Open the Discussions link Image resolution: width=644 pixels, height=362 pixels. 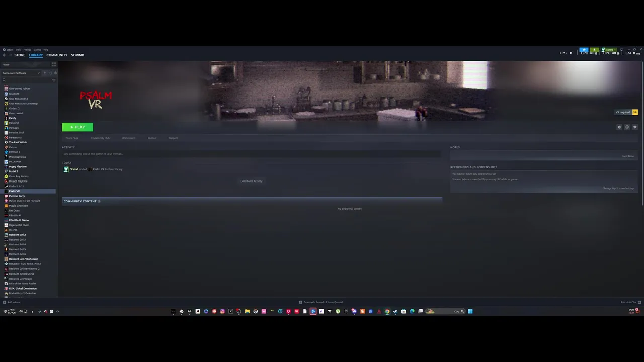129,138
